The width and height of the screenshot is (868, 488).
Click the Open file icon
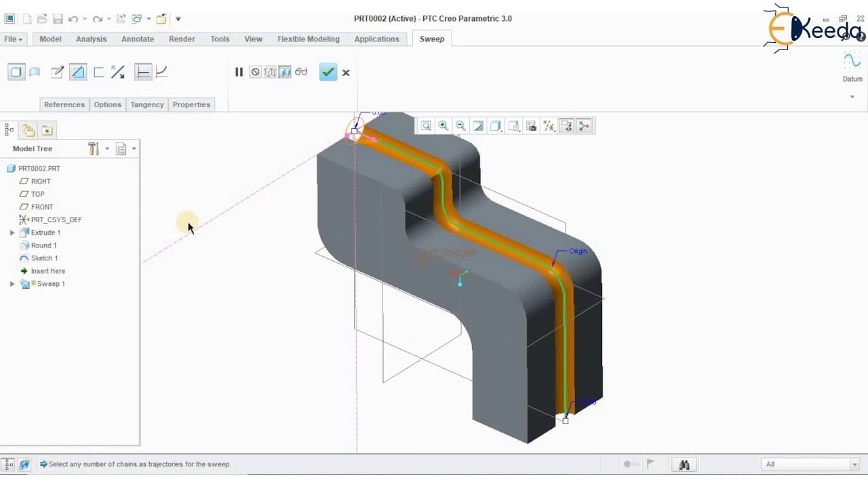(42, 19)
